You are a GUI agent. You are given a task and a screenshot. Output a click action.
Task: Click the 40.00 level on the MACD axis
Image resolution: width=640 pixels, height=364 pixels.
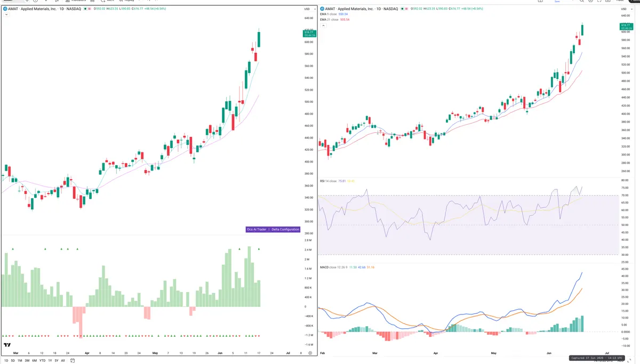(624, 276)
